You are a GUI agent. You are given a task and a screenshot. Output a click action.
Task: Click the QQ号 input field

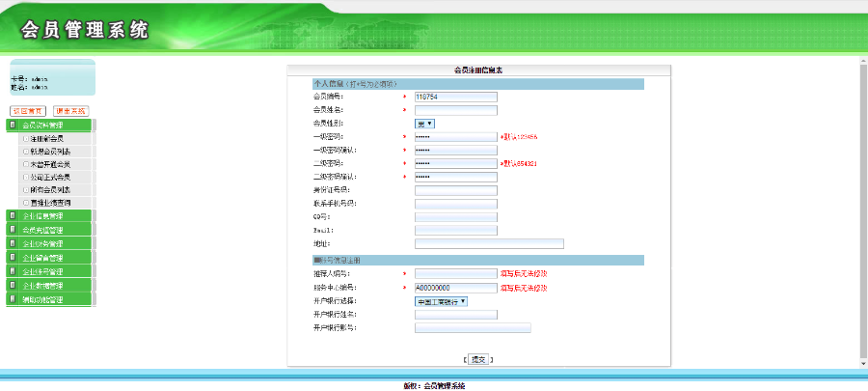tap(456, 217)
